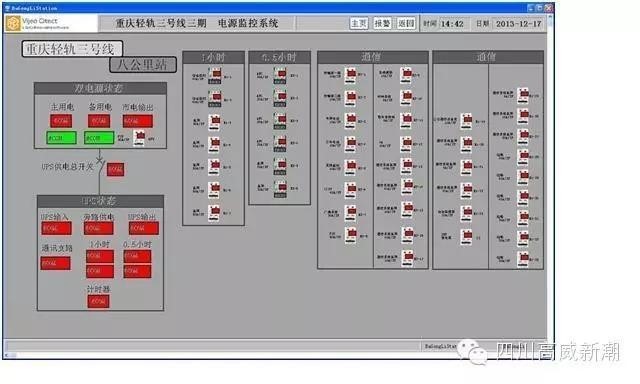Select the top-left breaker icon in first 通信 panel
Viewport: 640px width, 384px height.
[x=351, y=75]
